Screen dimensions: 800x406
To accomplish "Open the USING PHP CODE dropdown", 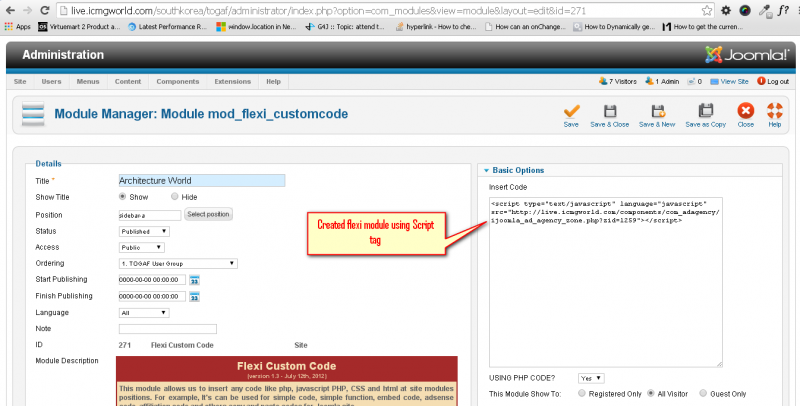I will pyautogui.click(x=591, y=378).
